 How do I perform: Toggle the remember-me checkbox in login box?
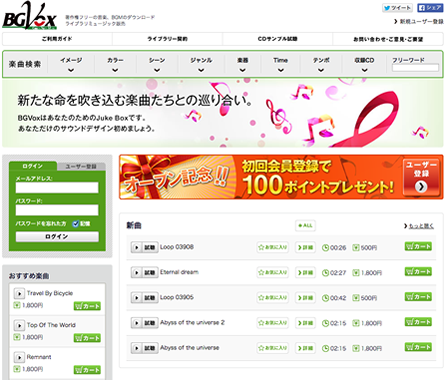(x=76, y=224)
